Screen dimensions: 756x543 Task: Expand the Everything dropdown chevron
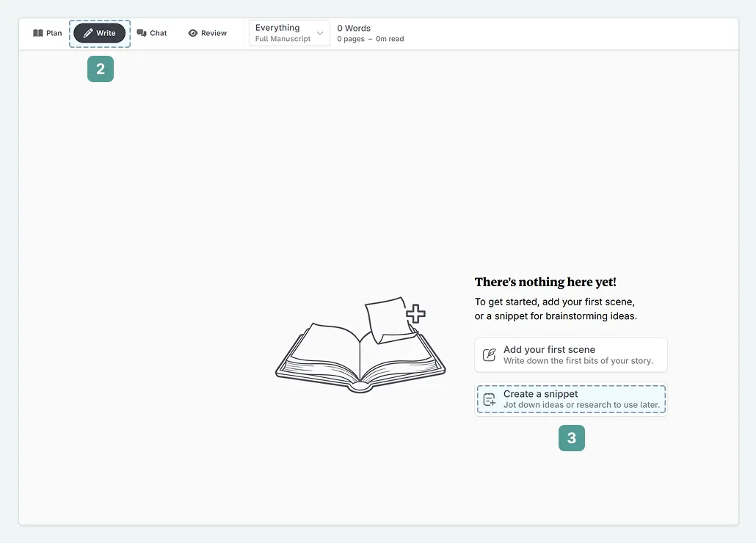[x=320, y=33]
